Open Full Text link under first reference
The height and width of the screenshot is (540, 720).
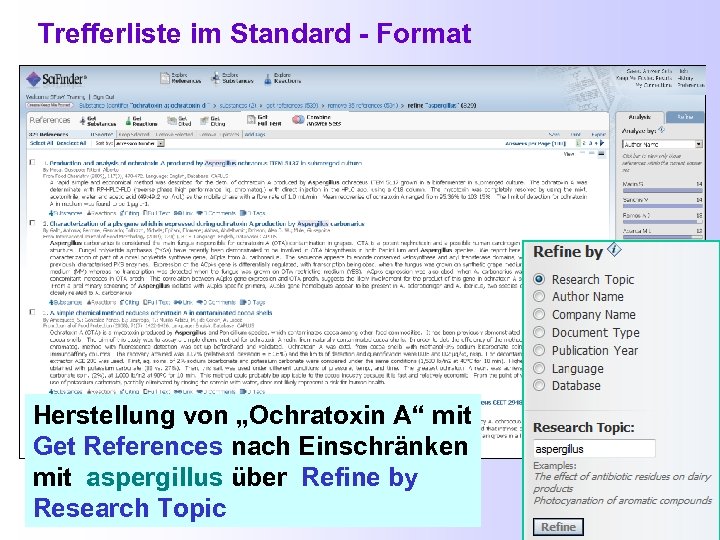pyautogui.click(x=156, y=213)
